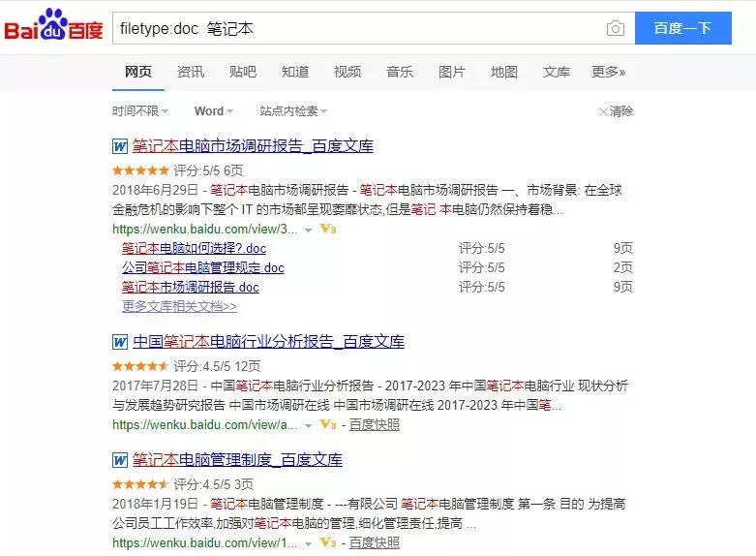Click 9页 beside 笔记本市场调研报告.doc
Image resolution: width=756 pixels, height=556 pixels.
pyautogui.click(x=623, y=287)
